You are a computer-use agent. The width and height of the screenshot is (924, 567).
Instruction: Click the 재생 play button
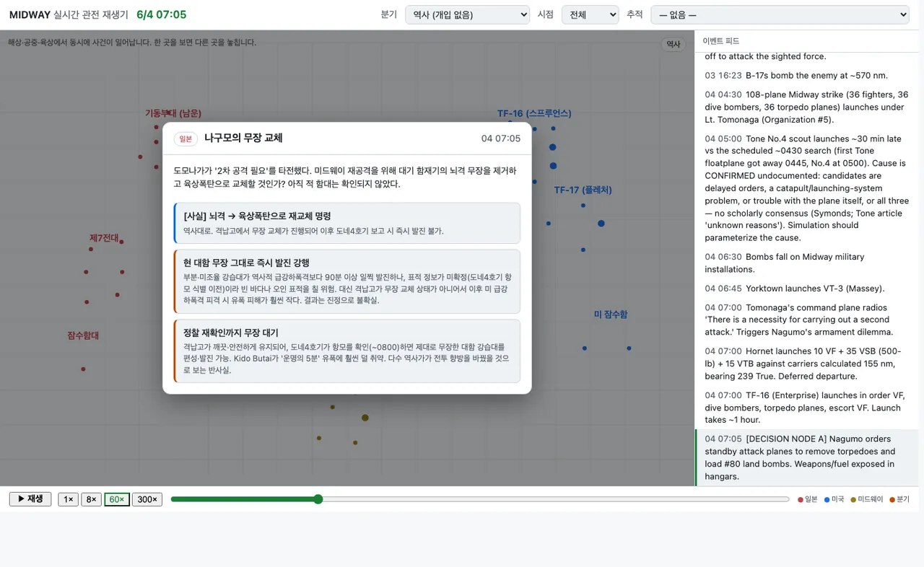point(30,499)
